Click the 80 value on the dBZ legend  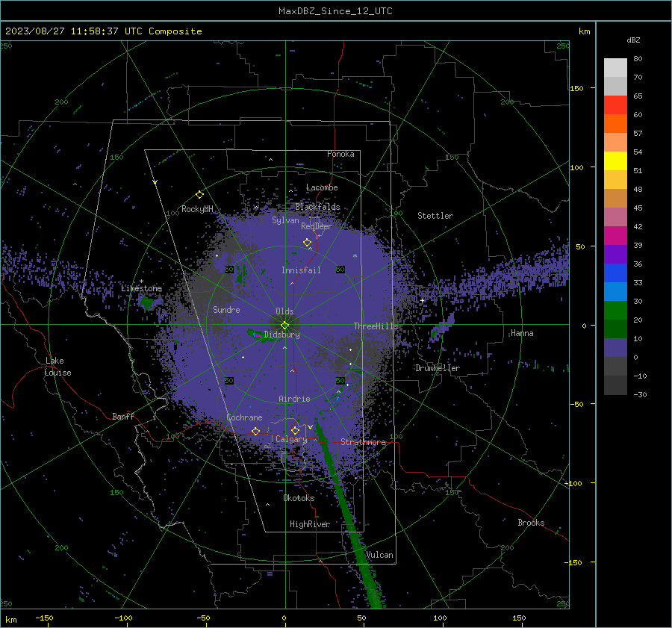point(638,59)
